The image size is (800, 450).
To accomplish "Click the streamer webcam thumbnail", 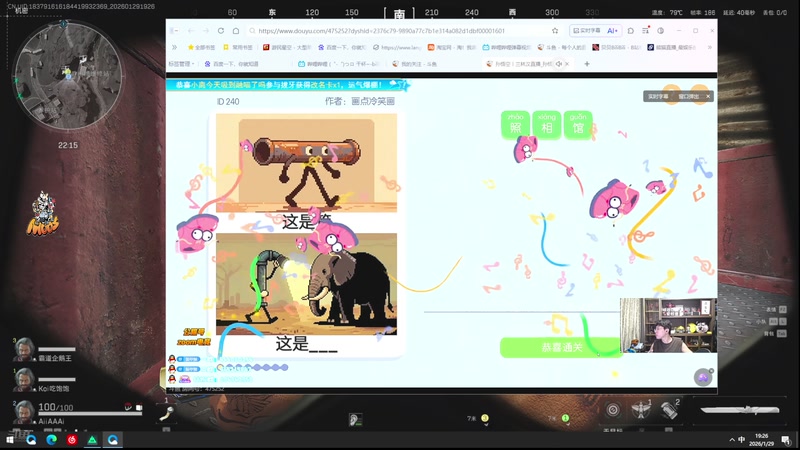I will [x=668, y=326].
